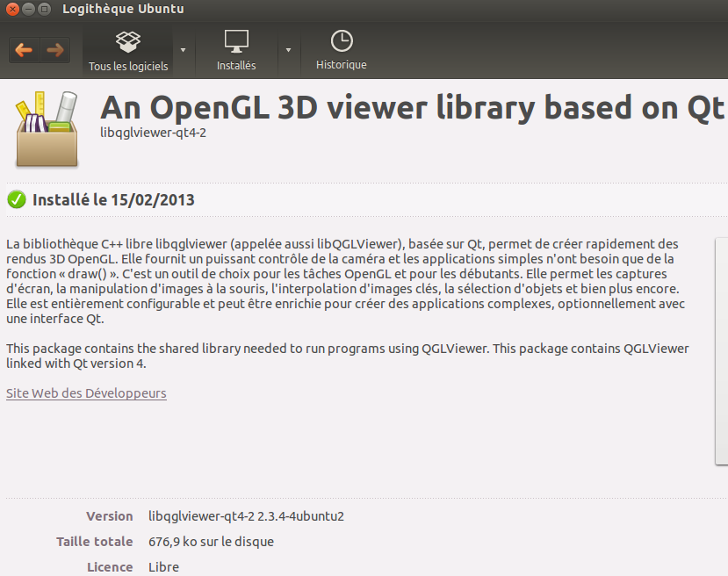Click the Taille totale label
Screen dimensions: 728x576
coord(95,542)
